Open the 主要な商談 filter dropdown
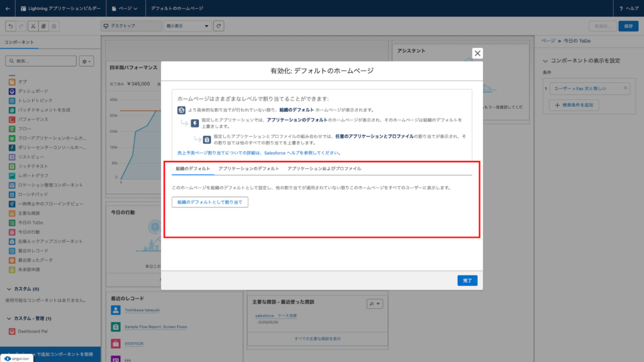 point(375,304)
